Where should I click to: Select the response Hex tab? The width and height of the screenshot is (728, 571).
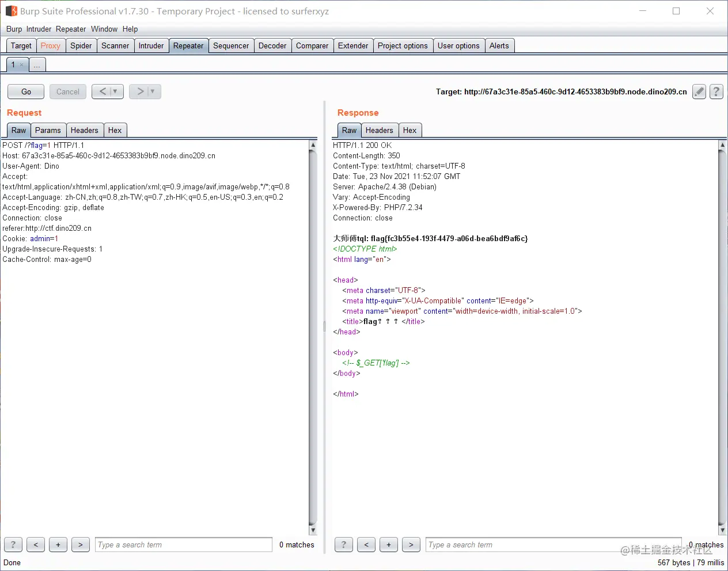point(410,130)
